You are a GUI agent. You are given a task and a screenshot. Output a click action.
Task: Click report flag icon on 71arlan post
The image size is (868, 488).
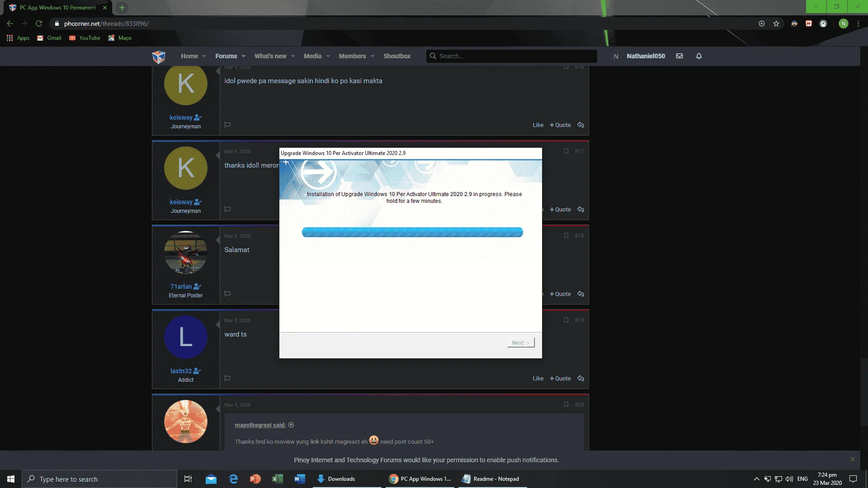coord(227,294)
